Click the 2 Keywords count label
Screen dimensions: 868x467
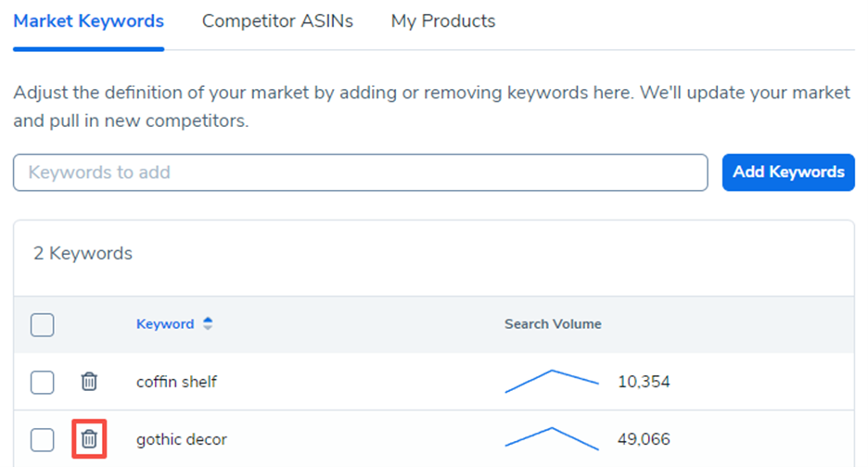[83, 253]
